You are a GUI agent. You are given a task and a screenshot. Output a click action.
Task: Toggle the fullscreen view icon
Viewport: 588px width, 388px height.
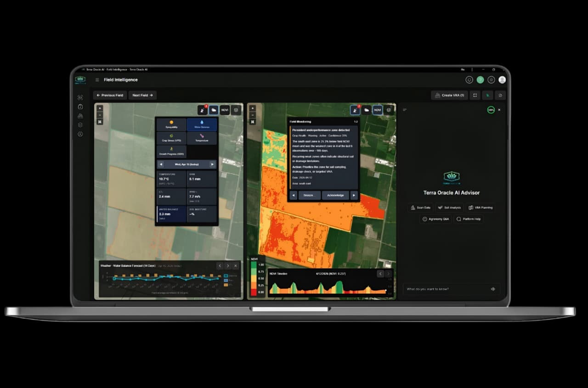pyautogui.click(x=475, y=95)
